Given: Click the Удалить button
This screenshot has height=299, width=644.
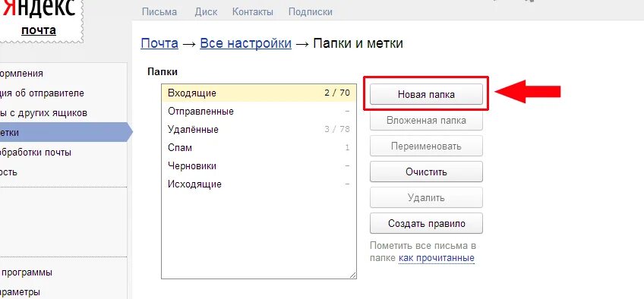Looking at the screenshot, I should [426, 198].
